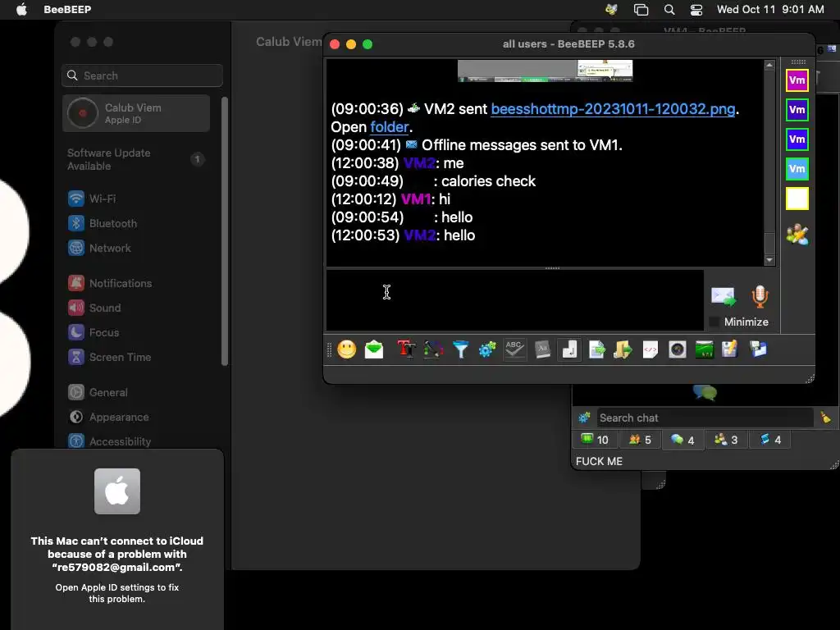Image resolution: width=840 pixels, height=630 pixels.
Task: Open the received file folder link
Action: coord(390,127)
